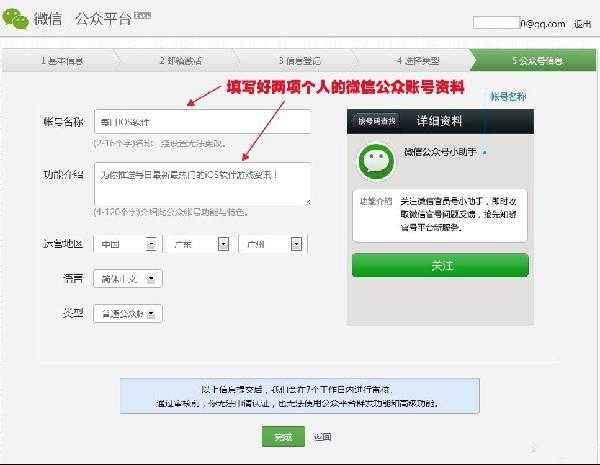Click the WeChat logo in the header
Viewport: 600px width, 465px height.
pyautogui.click(x=17, y=20)
